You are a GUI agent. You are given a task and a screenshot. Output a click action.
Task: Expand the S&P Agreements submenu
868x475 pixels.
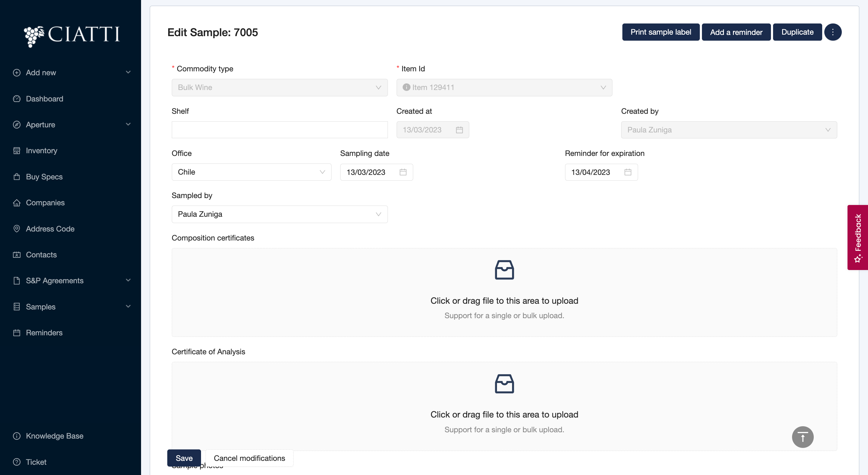pyautogui.click(x=71, y=281)
